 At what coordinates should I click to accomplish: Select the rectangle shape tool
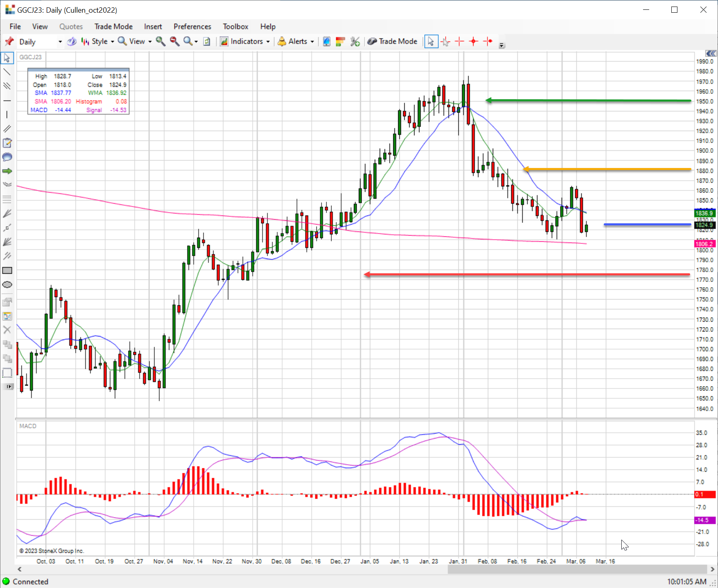pyautogui.click(x=7, y=270)
